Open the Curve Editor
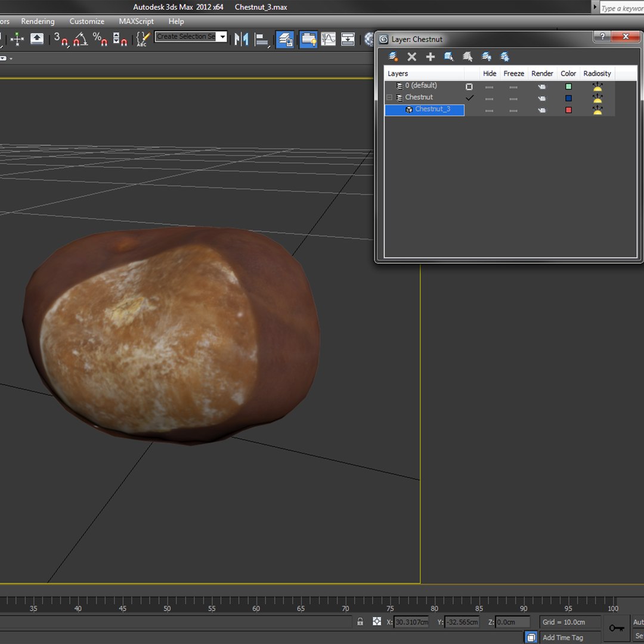This screenshot has width=644, height=644. 328,39
